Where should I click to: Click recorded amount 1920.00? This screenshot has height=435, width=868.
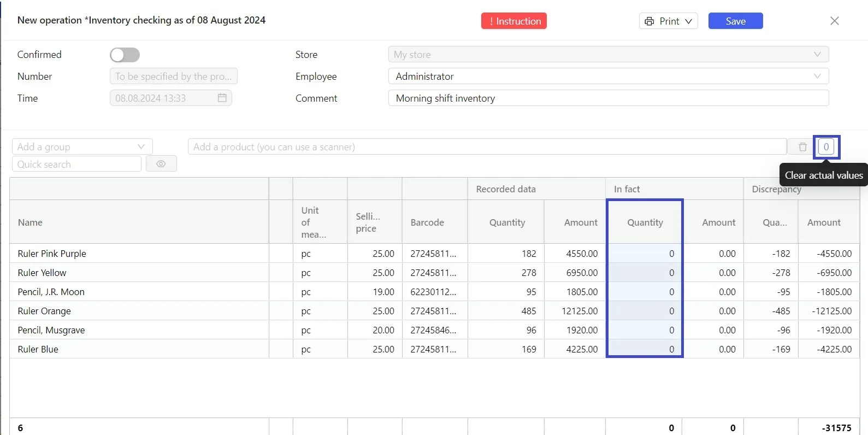pyautogui.click(x=582, y=330)
